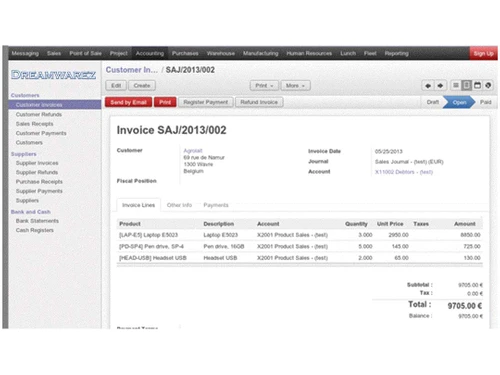500x375 pixels.
Task: Select the [PD-SP4] Pen drive, SP-4 row
Action: click(x=299, y=246)
